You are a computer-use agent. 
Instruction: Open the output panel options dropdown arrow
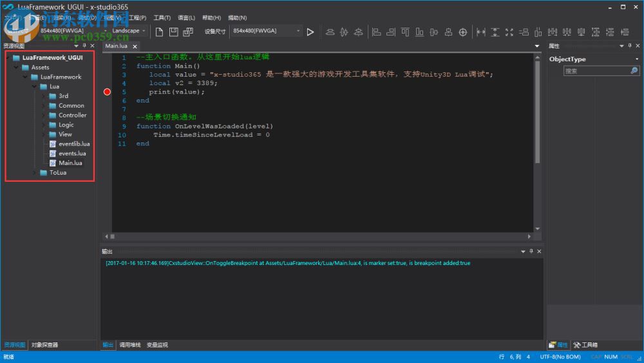click(x=523, y=251)
